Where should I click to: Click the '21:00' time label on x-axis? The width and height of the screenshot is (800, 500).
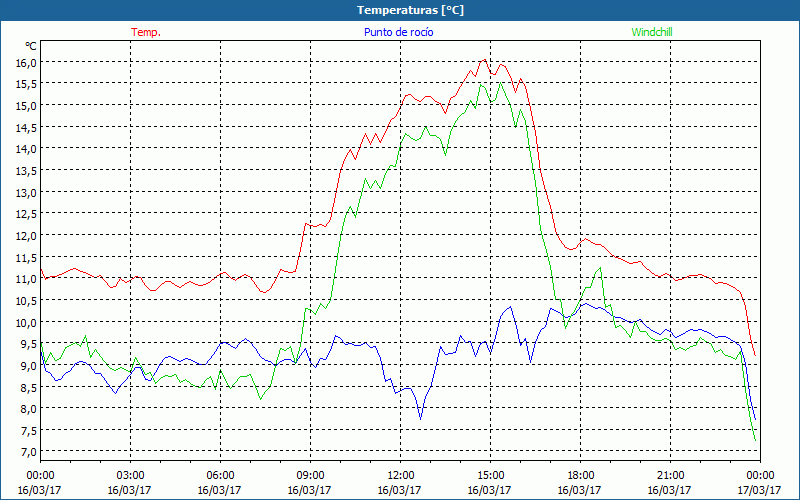[x=670, y=476]
